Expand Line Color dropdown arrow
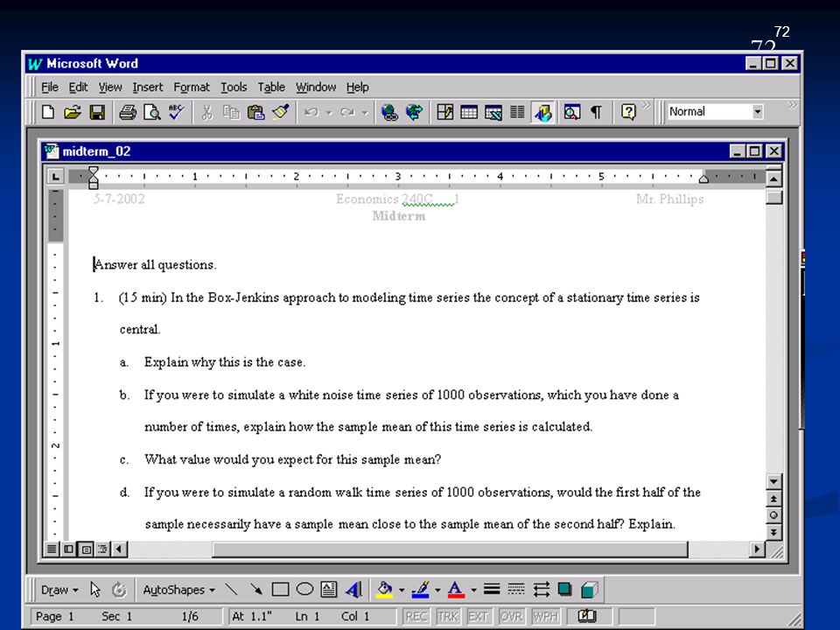840x630 pixels. tap(437, 590)
